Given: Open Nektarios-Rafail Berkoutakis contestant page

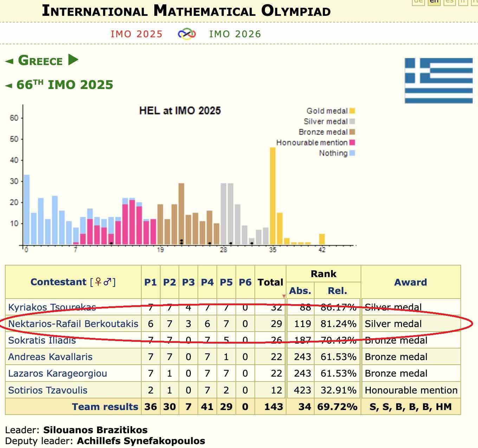Looking at the screenshot, I should [73, 324].
